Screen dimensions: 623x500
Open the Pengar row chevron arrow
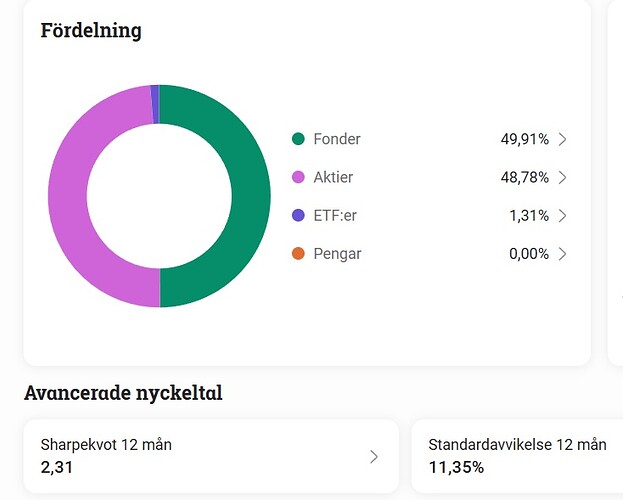pos(562,254)
